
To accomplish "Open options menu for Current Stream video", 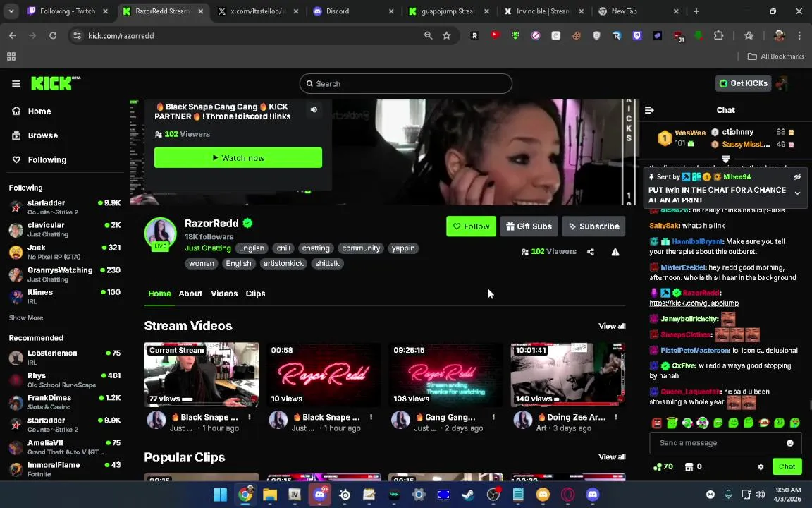I will point(250,417).
